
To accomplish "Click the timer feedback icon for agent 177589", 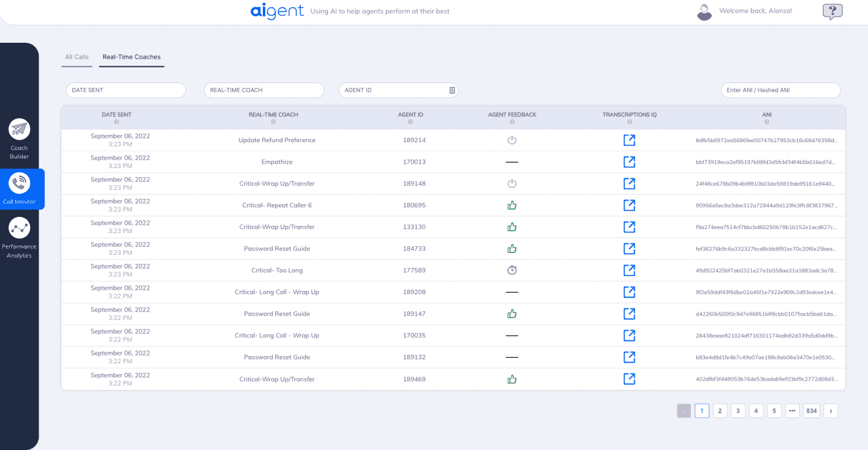I will tap(512, 270).
